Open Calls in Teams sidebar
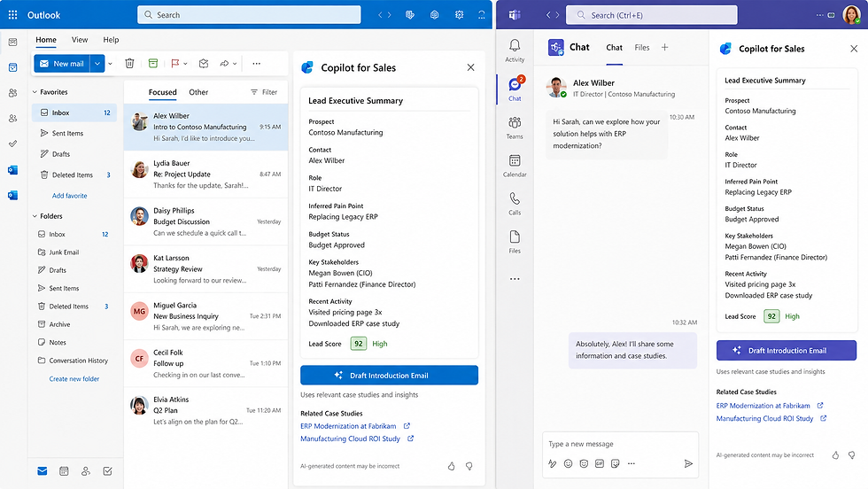 click(x=515, y=203)
